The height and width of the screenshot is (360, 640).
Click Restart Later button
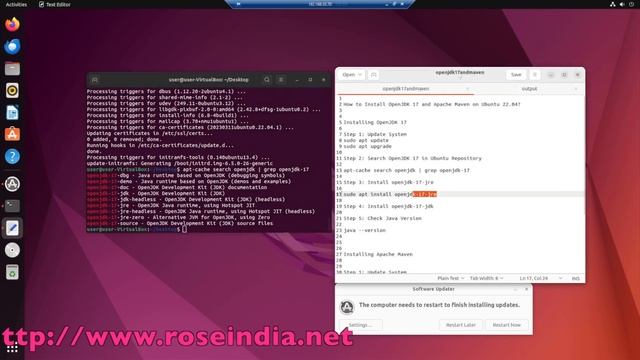coord(461,325)
